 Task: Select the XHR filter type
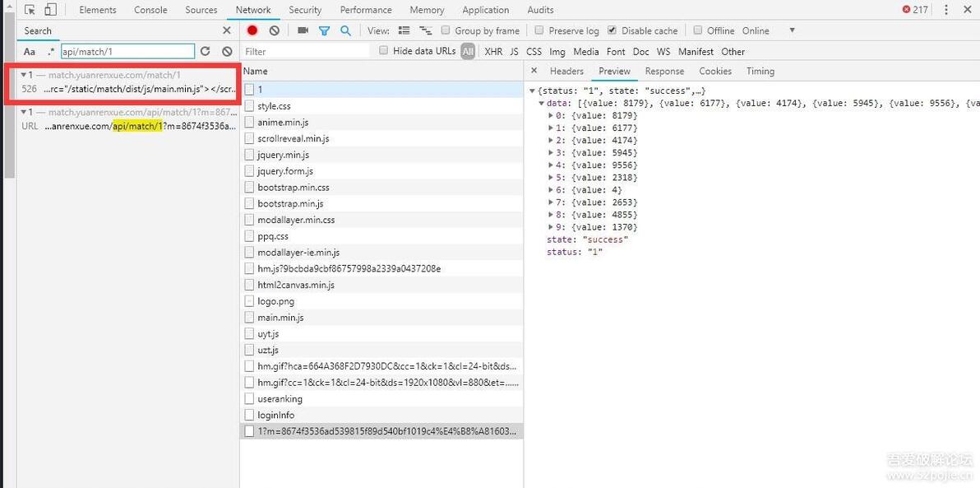[493, 51]
